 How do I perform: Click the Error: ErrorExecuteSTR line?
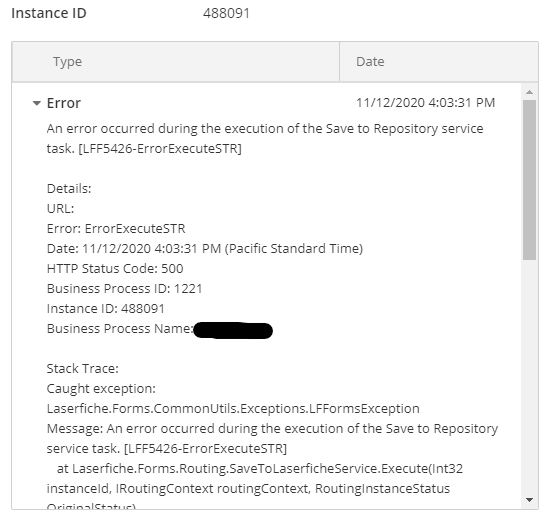coord(116,229)
